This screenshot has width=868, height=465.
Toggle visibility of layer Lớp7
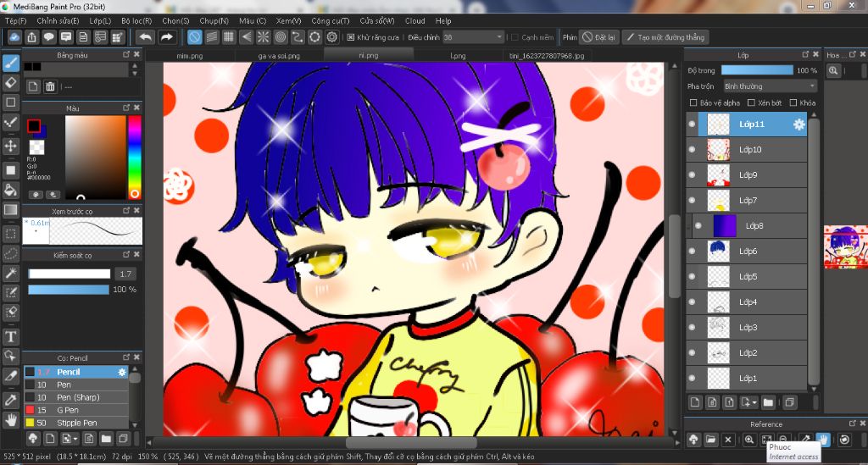(x=692, y=200)
